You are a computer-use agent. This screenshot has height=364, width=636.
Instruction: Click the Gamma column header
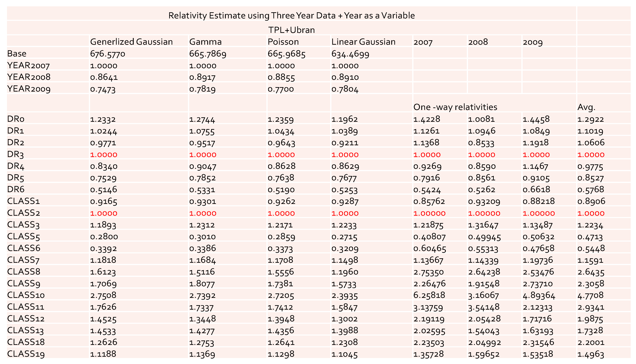[205, 42]
